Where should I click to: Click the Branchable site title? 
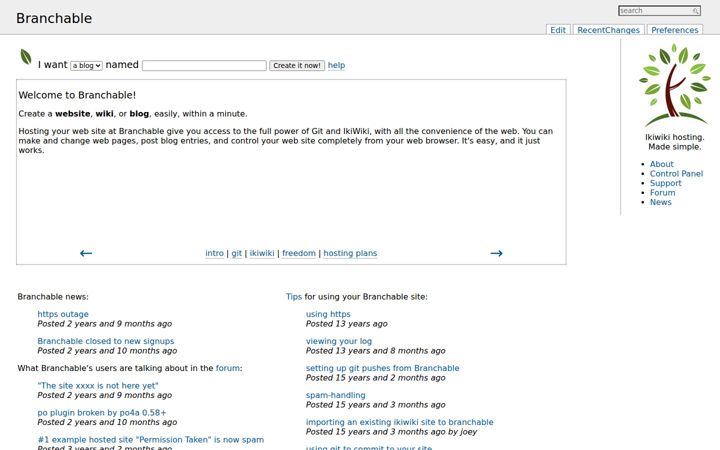coord(54,18)
